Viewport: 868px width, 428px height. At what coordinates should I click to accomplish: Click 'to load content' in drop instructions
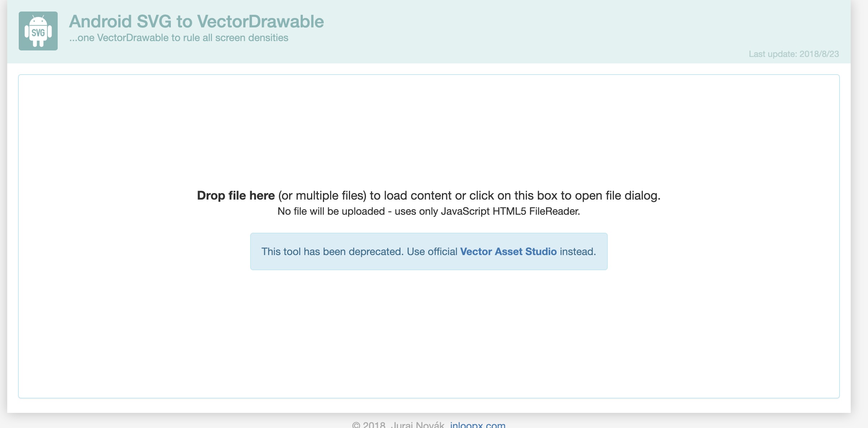[411, 196]
